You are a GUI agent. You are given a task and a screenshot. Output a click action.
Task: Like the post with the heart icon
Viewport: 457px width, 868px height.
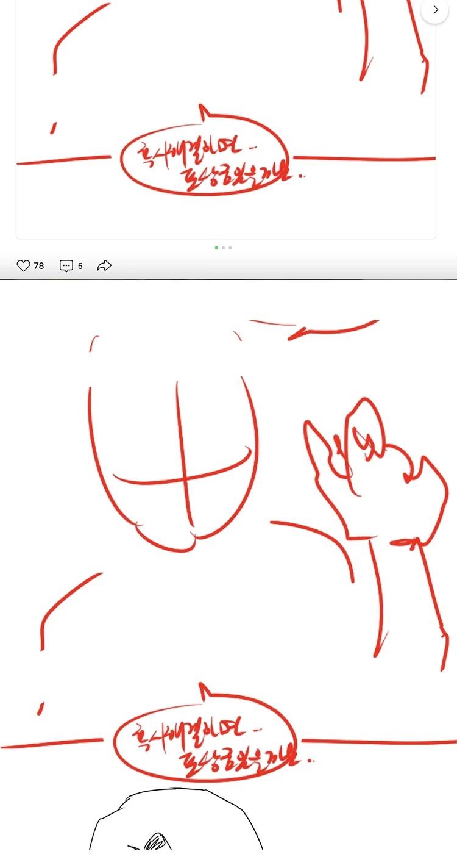click(23, 266)
